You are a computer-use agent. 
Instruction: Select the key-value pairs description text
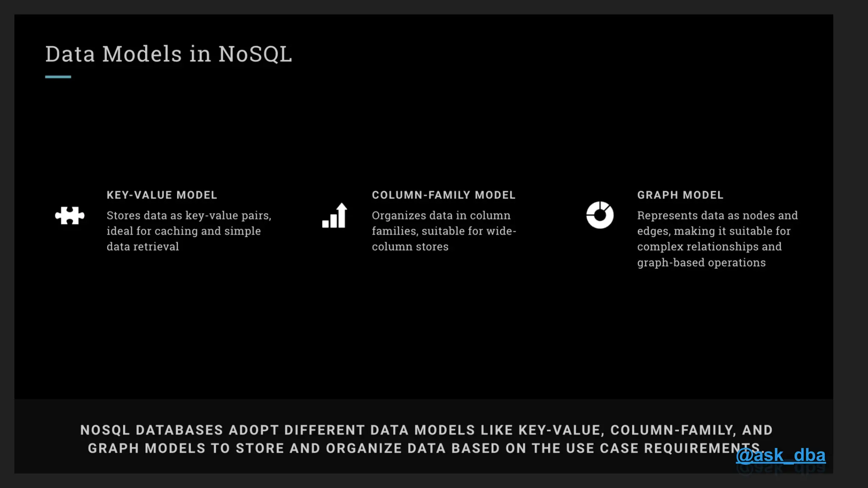pyautogui.click(x=189, y=231)
